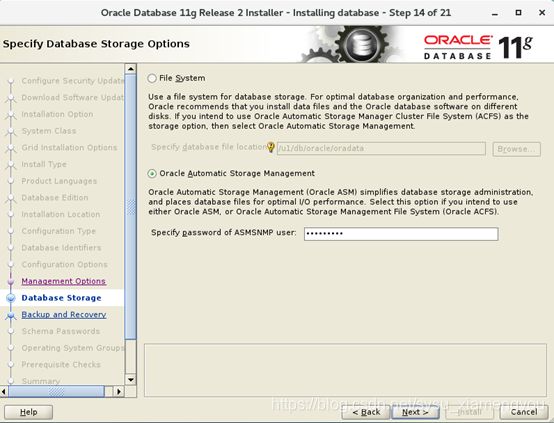The width and height of the screenshot is (554, 423).
Task: Click Configuration Type step text
Action: (59, 231)
